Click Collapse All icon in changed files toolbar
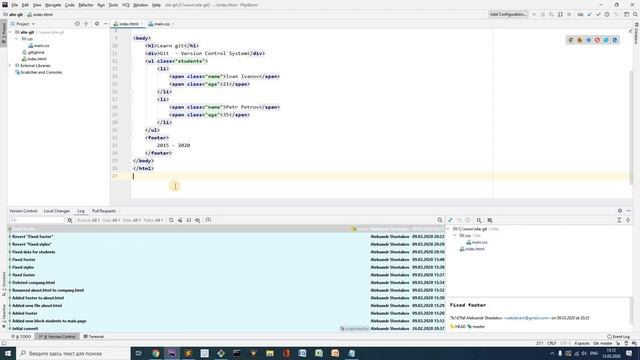 (628, 220)
